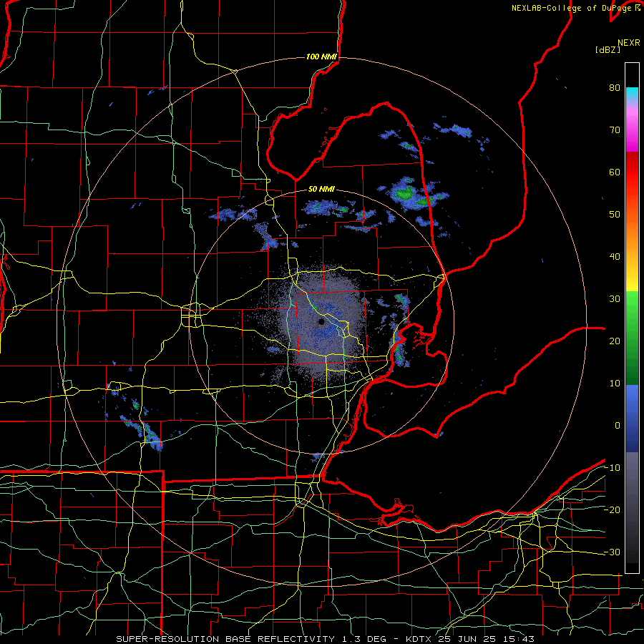Click the 'NEXLAB-College of DuPage' credit text
This screenshot has height=644, width=644.
click(x=571, y=8)
